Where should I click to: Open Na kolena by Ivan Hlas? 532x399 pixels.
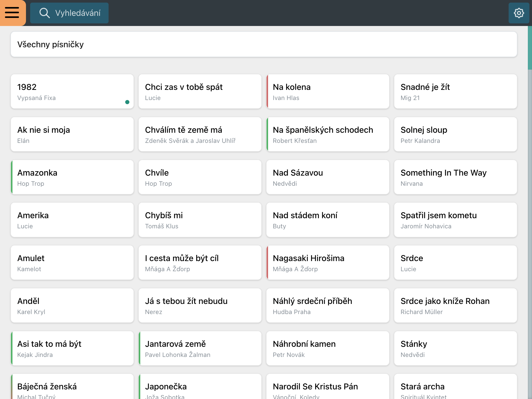[328, 91]
